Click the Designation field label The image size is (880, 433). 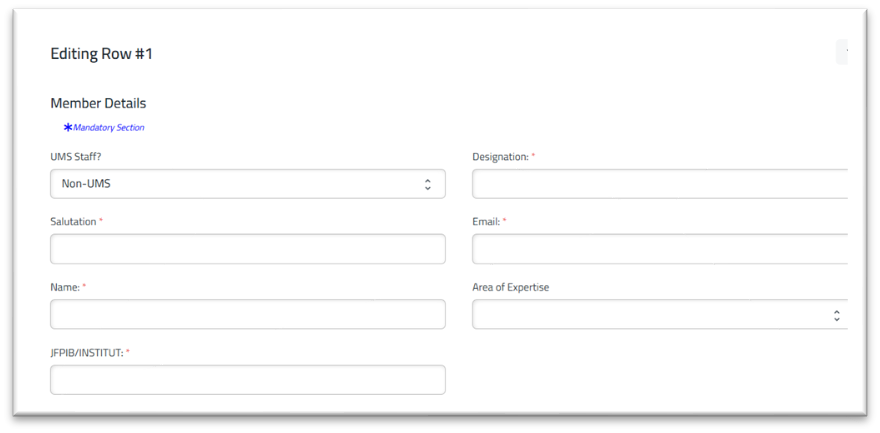click(501, 157)
